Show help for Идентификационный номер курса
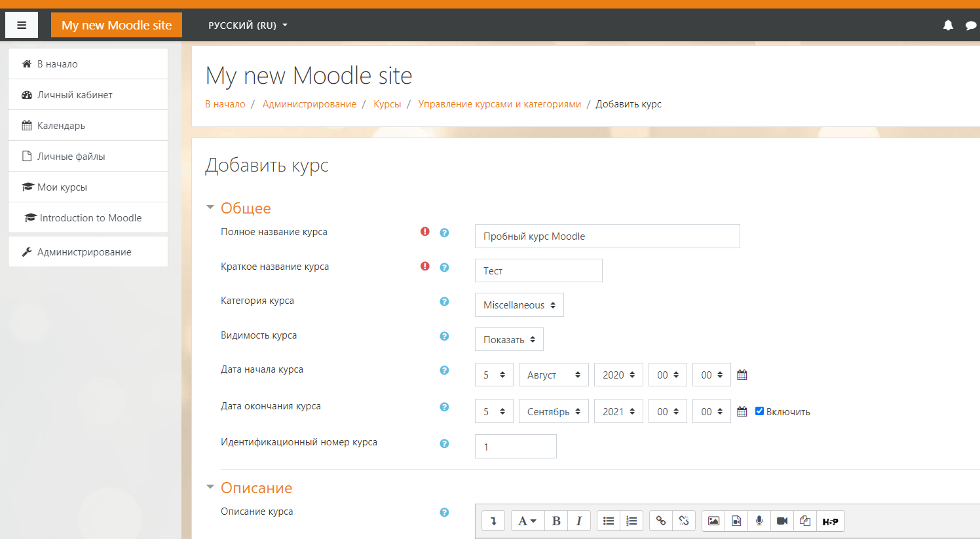 pos(444,443)
